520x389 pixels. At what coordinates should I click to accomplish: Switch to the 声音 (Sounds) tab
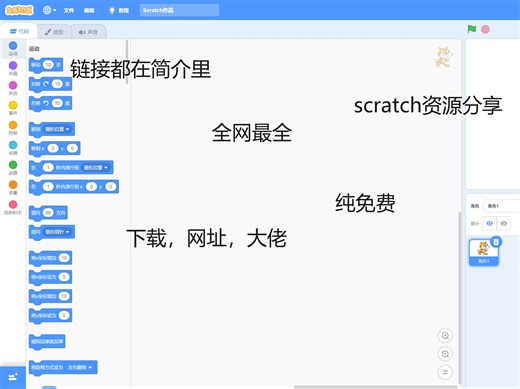coord(88,32)
